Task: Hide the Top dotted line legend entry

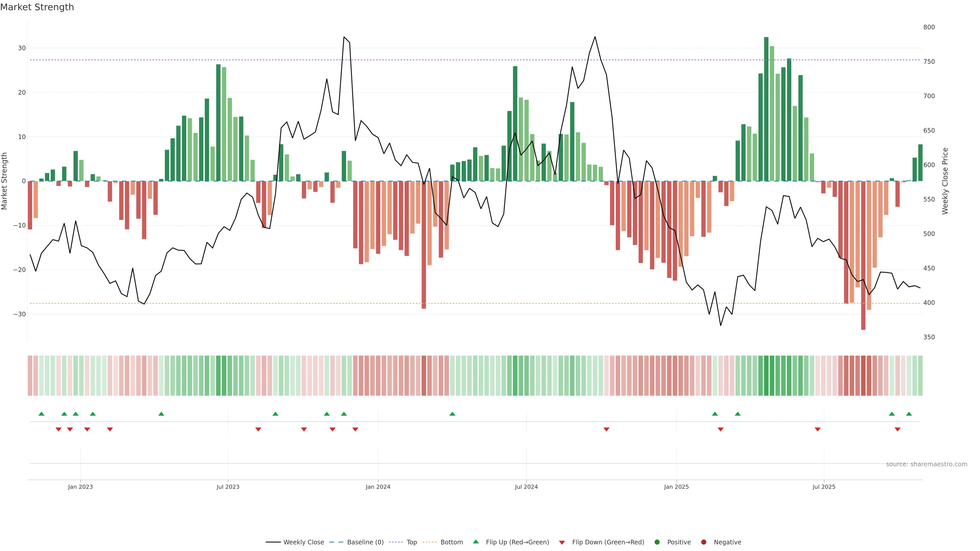Action: (x=411, y=542)
